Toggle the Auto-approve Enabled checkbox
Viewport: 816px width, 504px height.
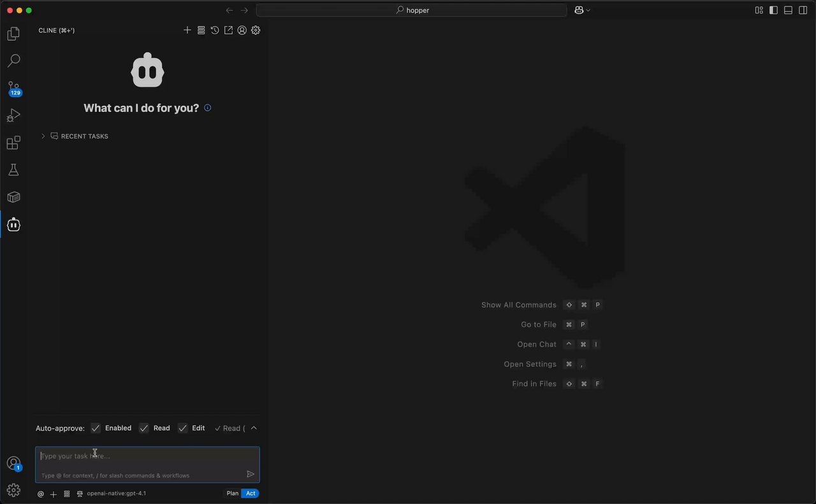pyautogui.click(x=96, y=428)
